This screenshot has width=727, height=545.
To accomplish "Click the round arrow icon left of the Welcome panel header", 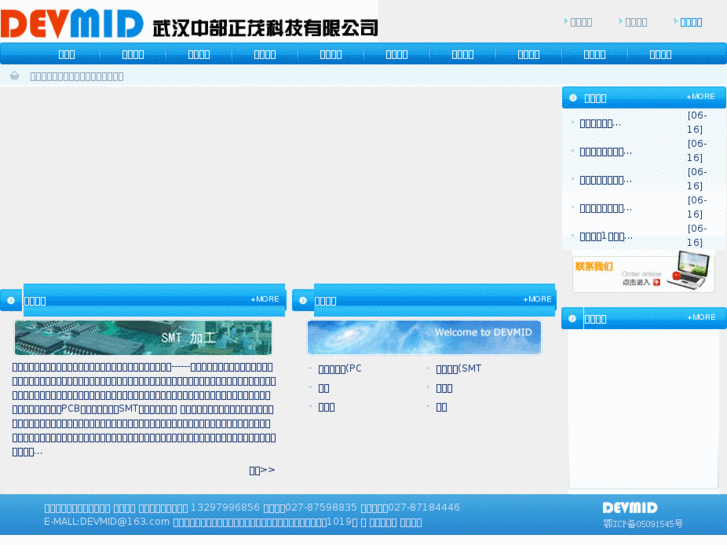I will tap(303, 301).
